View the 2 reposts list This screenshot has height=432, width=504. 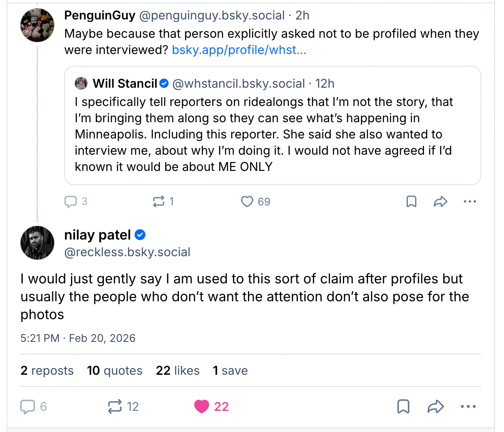point(47,371)
